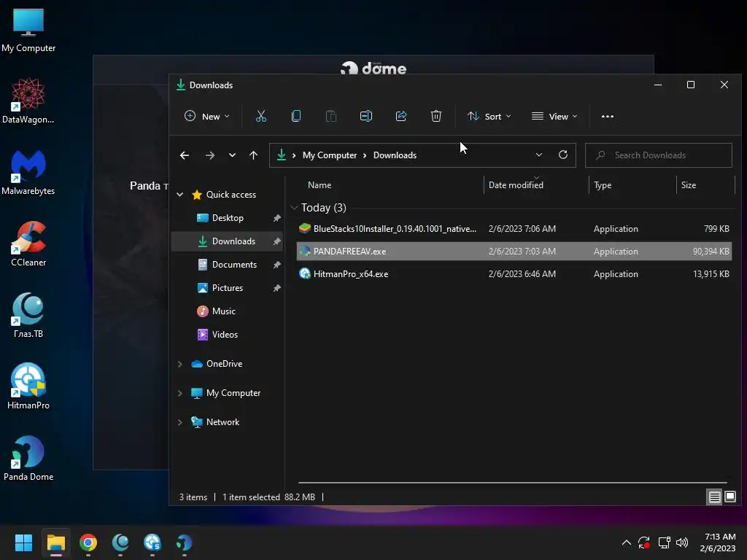Screen dimensions: 747x560
Task: Select Pictures in navigation pane
Action: click(x=228, y=288)
